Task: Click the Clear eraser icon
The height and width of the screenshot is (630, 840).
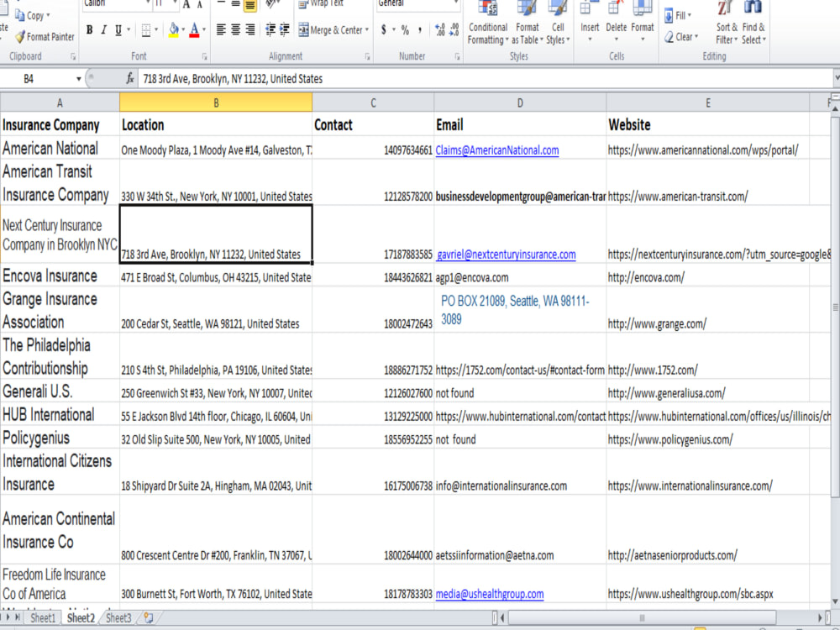Action: pos(669,37)
